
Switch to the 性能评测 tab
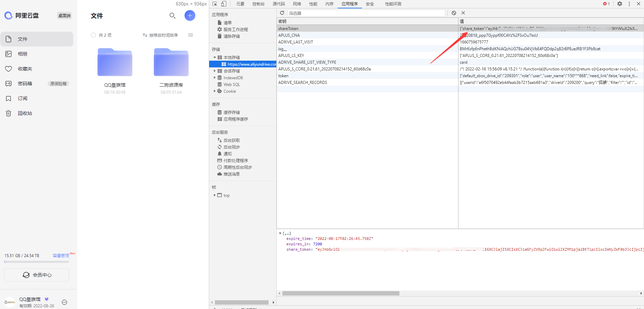click(x=393, y=4)
